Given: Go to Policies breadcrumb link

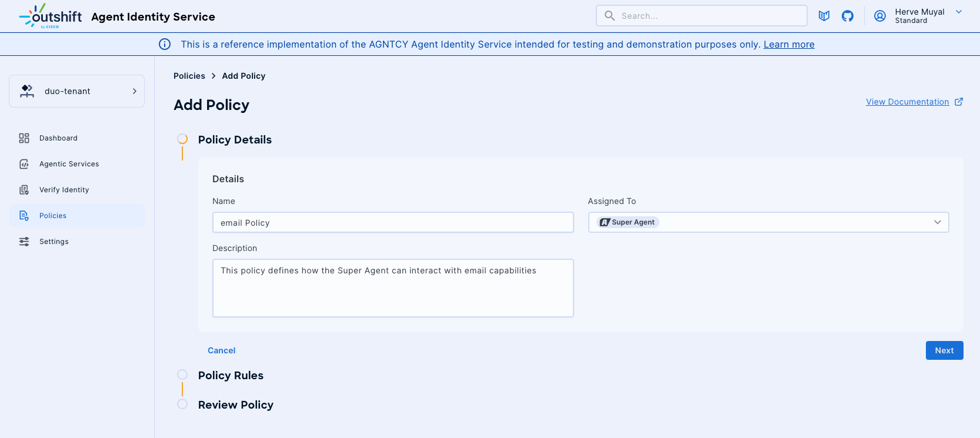Looking at the screenshot, I should point(189,76).
